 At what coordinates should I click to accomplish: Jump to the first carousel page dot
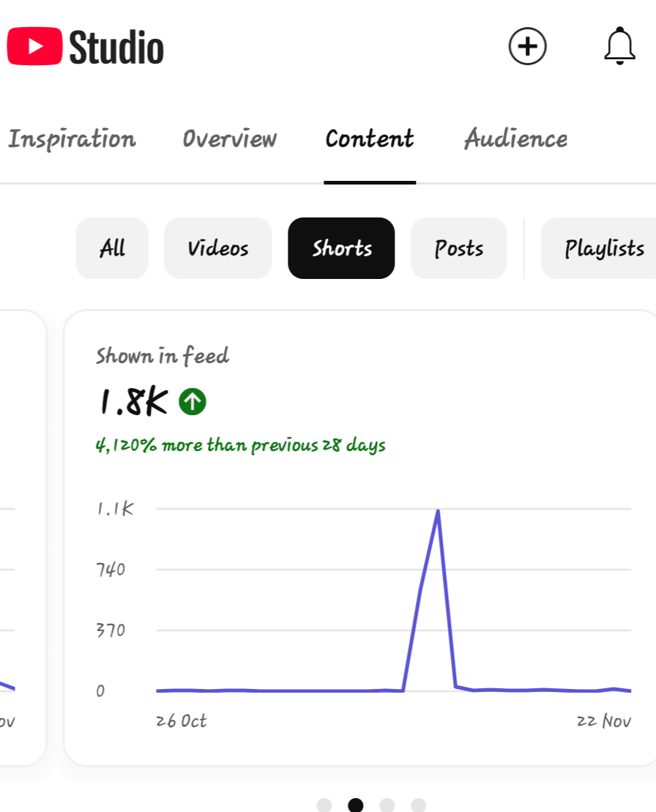(324, 805)
